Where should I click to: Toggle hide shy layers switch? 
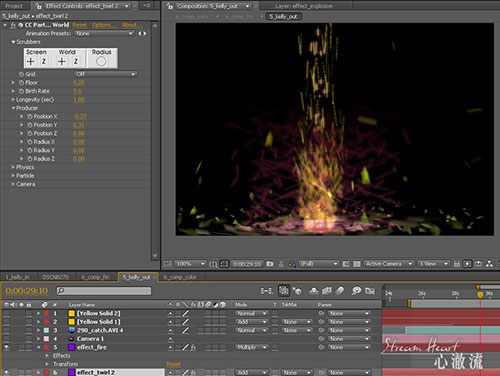point(314,291)
